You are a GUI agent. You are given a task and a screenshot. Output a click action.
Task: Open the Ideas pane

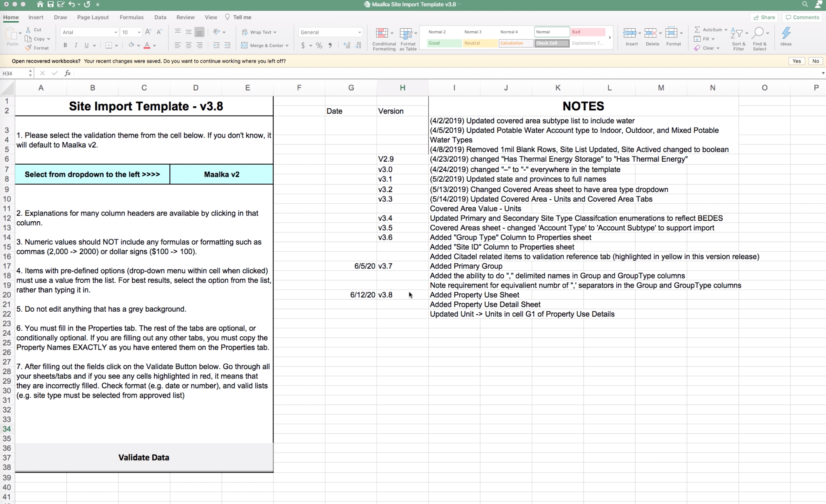tap(786, 36)
